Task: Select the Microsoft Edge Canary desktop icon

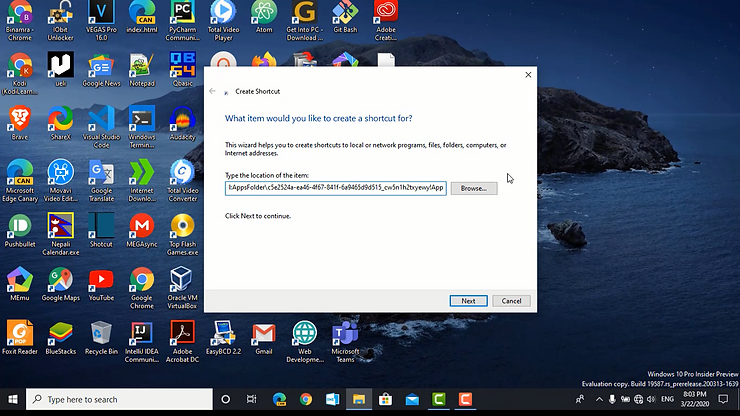Action: 19,180
